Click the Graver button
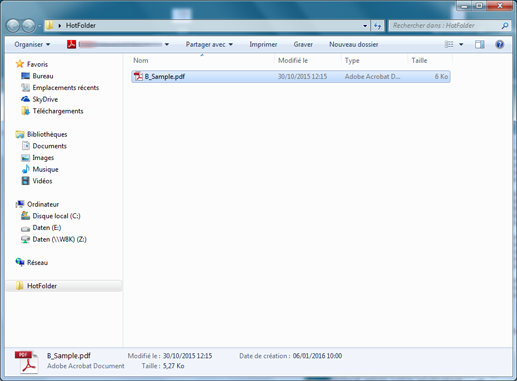The image size is (517, 381). 303,44
